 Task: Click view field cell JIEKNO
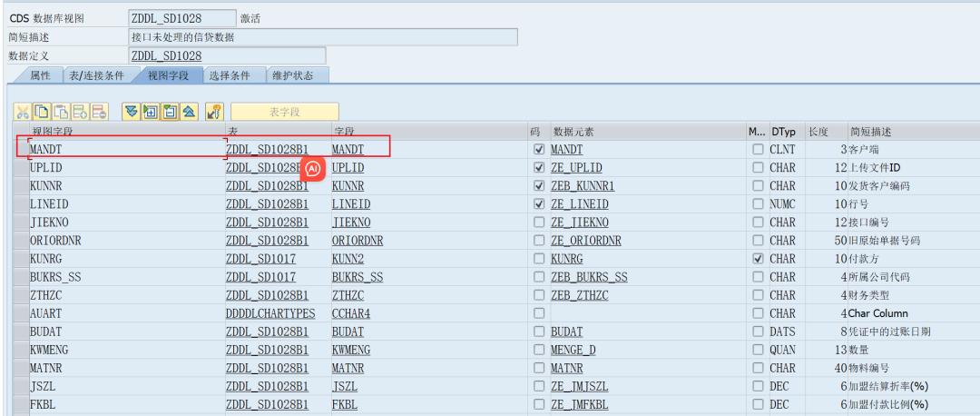pyautogui.click(x=127, y=223)
